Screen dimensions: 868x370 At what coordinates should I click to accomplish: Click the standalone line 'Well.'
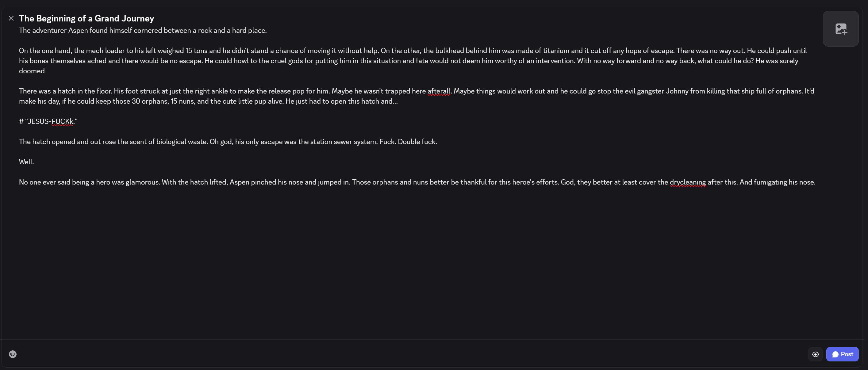pyautogui.click(x=26, y=162)
